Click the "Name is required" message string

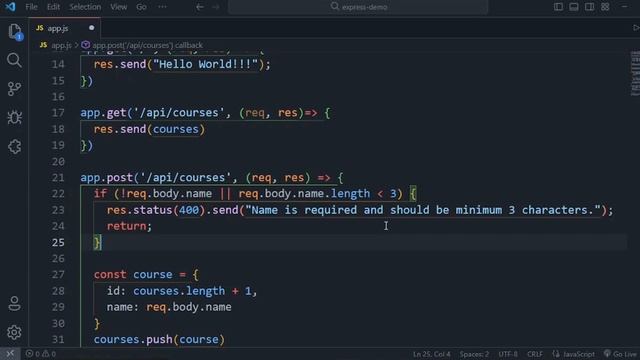[423, 210]
